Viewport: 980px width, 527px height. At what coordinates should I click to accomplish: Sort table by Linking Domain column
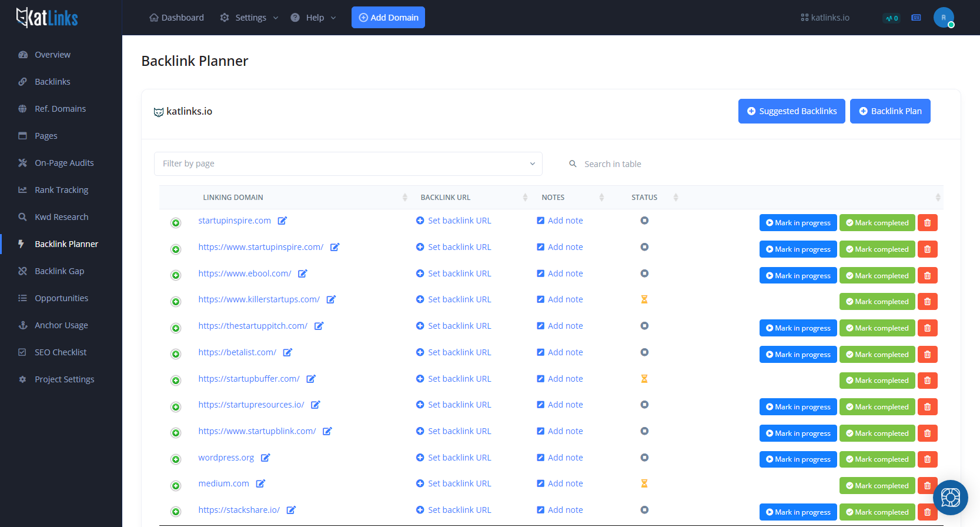point(233,198)
